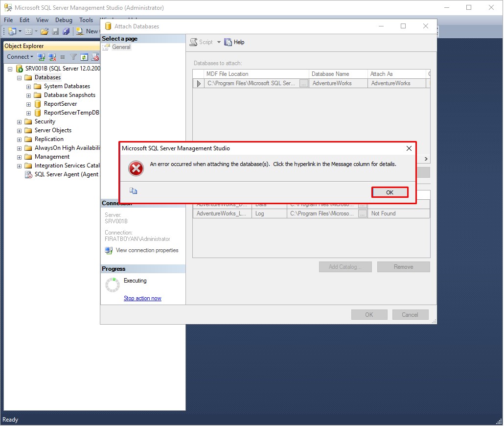Expand the ReportServer database node
504x426 pixels.
(28, 105)
